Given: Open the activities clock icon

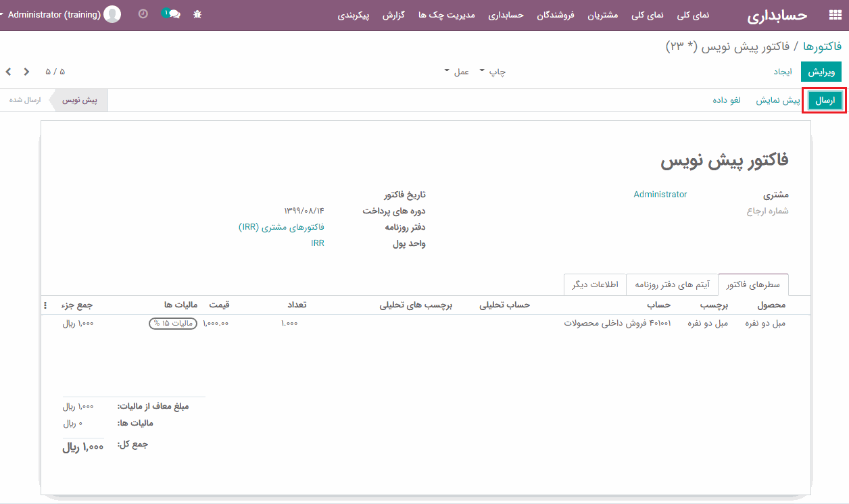Looking at the screenshot, I should coord(143,14).
